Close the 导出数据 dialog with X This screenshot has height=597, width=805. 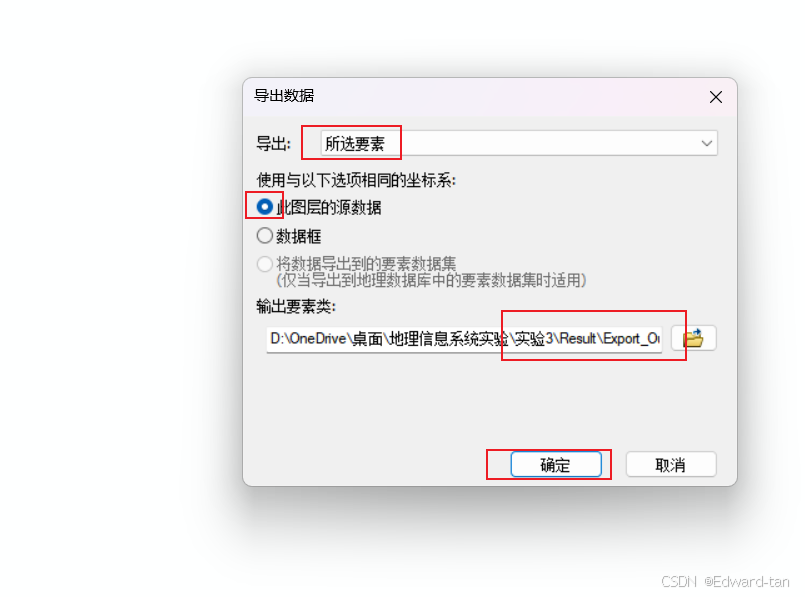(x=716, y=97)
